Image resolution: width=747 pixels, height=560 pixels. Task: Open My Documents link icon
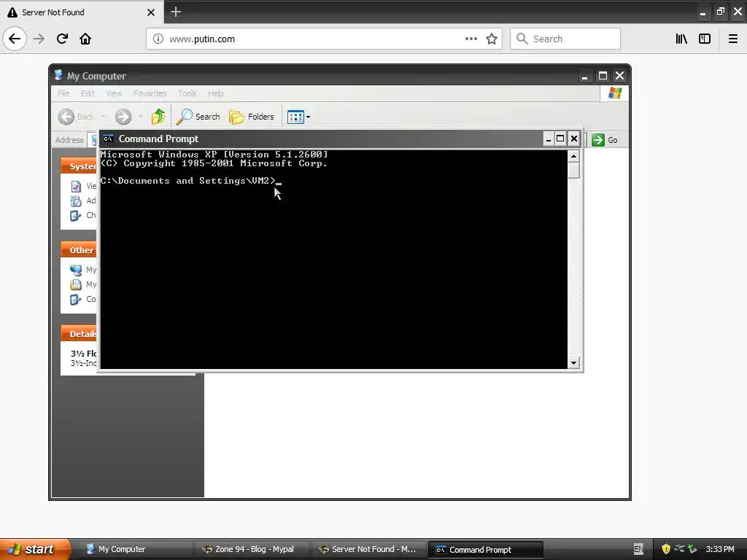click(76, 285)
